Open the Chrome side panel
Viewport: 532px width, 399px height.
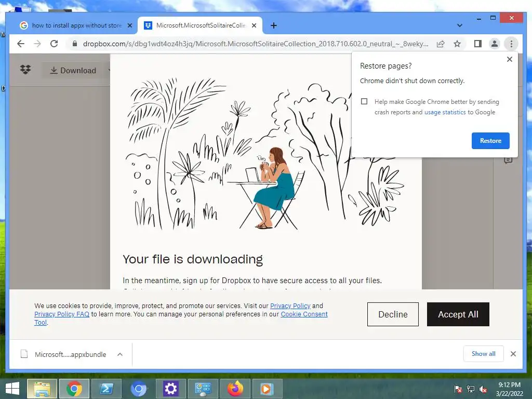point(478,44)
